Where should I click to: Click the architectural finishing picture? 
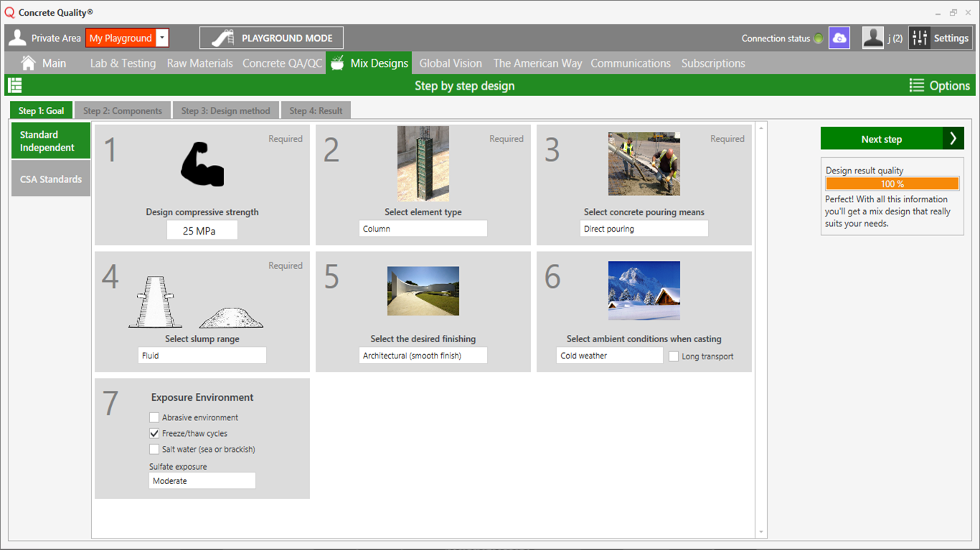tap(423, 291)
